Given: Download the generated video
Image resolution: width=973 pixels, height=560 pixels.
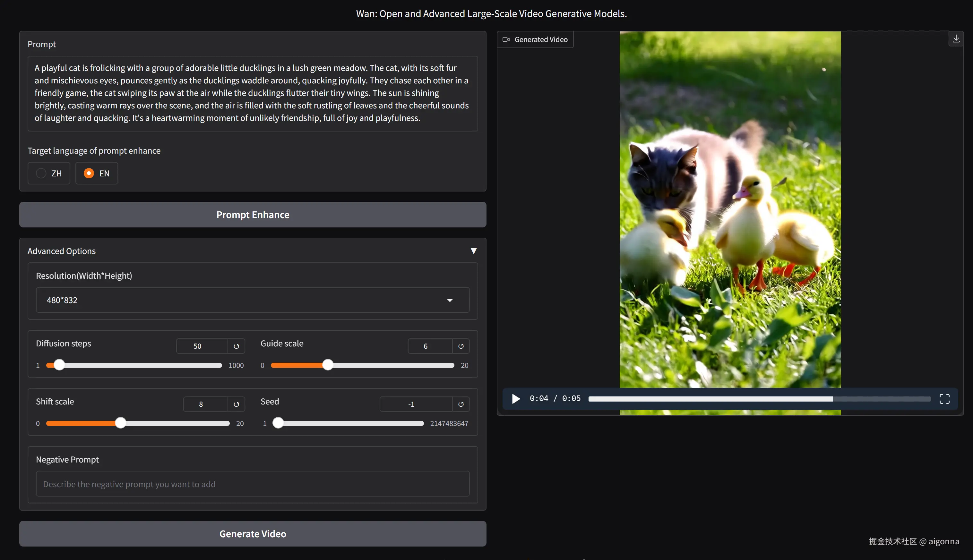Looking at the screenshot, I should tap(956, 39).
